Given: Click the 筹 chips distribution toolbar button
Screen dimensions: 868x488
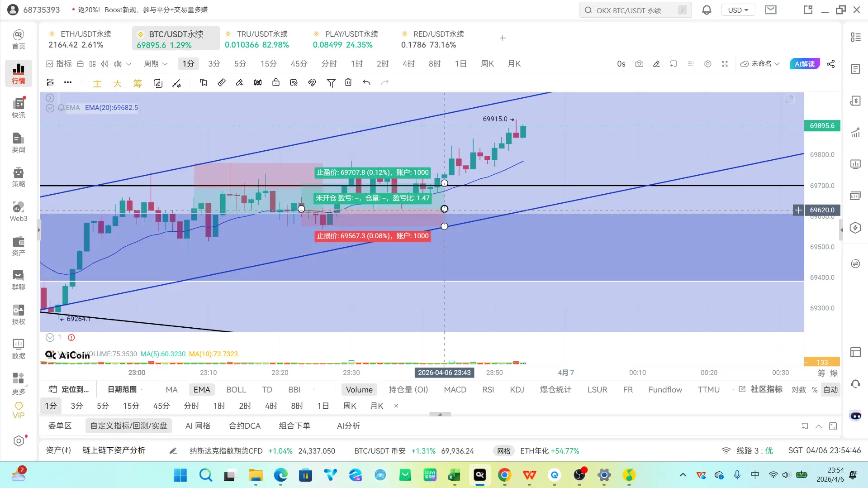Looking at the screenshot, I should tap(138, 83).
